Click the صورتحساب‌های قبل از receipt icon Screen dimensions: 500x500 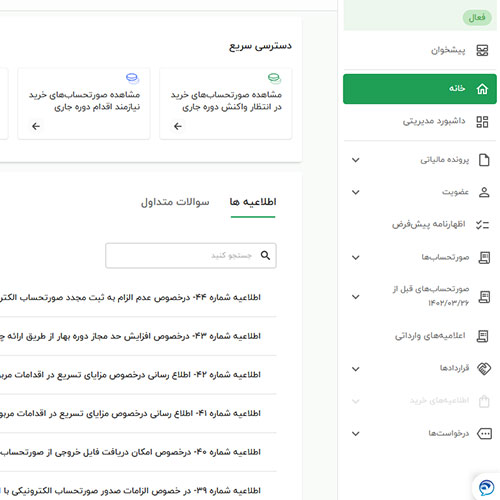point(484,297)
